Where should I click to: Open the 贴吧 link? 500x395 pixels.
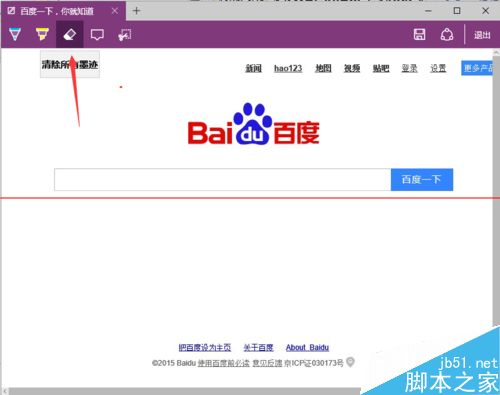click(381, 68)
